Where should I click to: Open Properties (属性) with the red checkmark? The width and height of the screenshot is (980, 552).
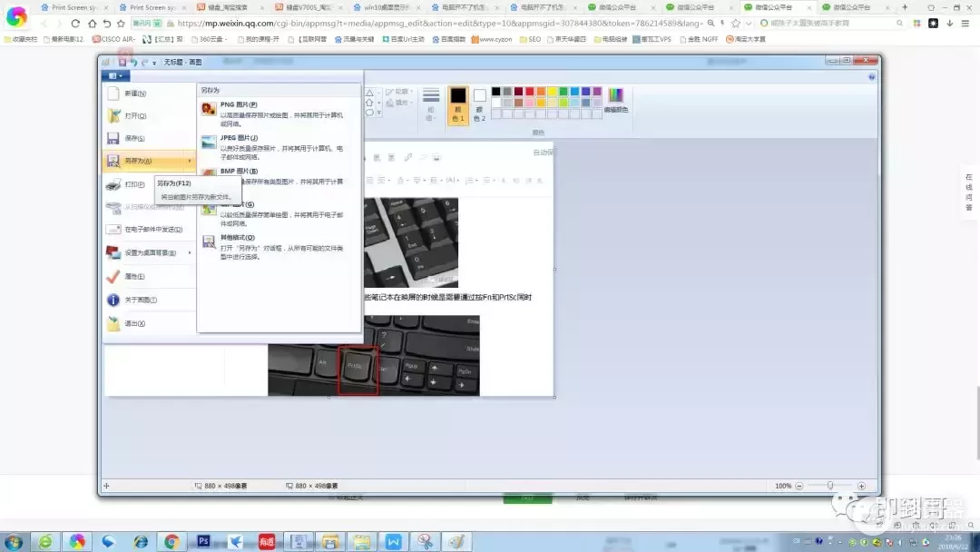[x=134, y=276]
